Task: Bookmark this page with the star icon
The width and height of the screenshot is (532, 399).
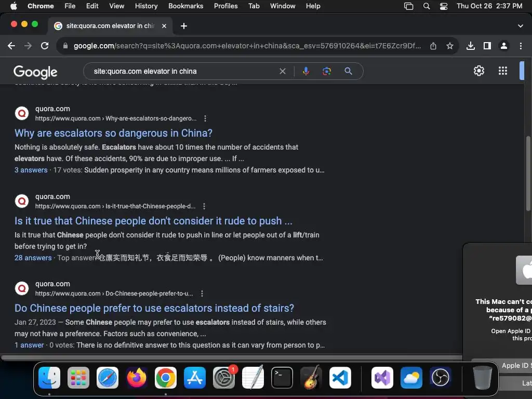Action: [450, 46]
